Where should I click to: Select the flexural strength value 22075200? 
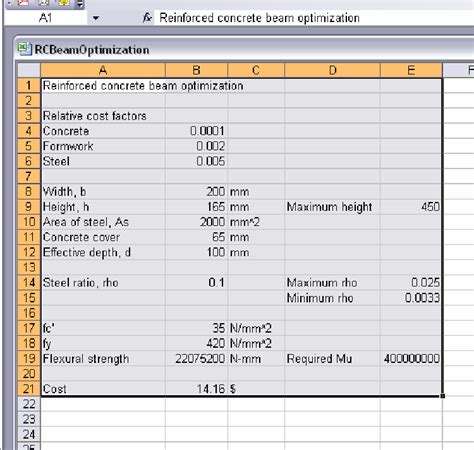click(x=197, y=359)
